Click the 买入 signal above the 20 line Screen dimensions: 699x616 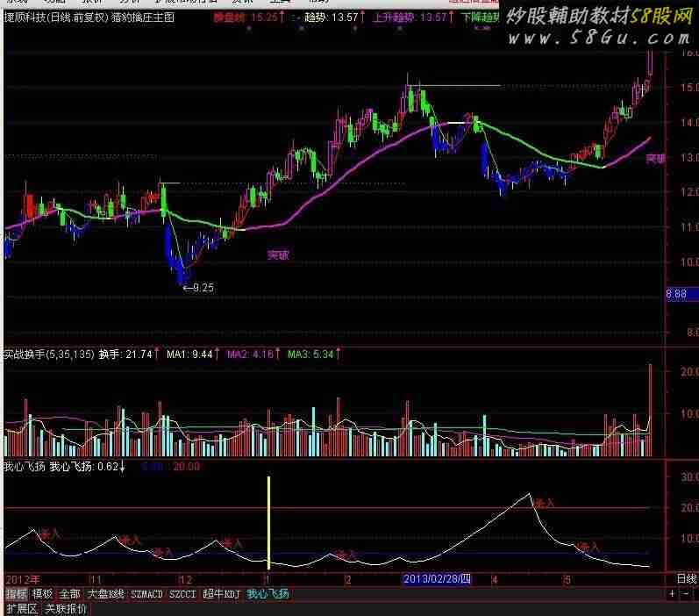[x=544, y=503]
